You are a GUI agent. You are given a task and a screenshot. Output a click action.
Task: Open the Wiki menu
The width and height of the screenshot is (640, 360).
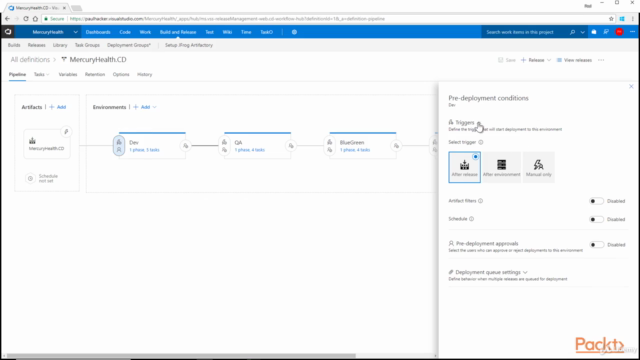pyautogui.click(x=227, y=32)
